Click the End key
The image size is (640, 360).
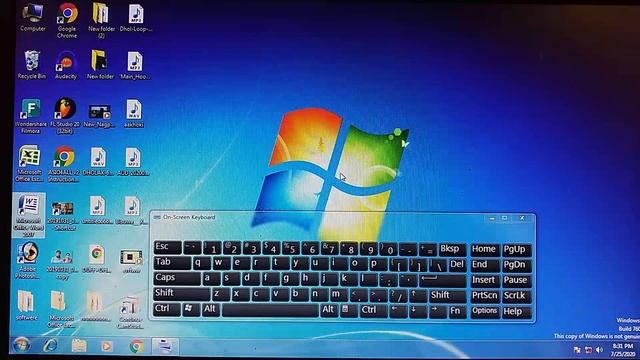pyautogui.click(x=484, y=264)
